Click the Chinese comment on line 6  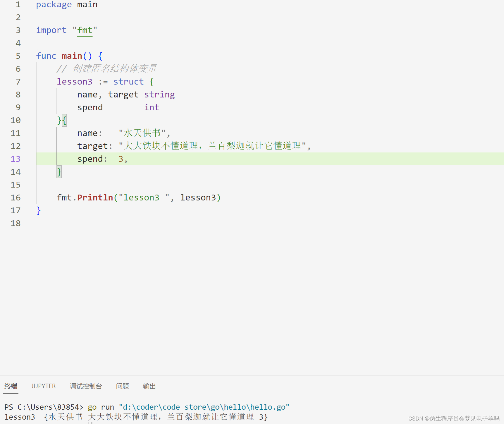(107, 69)
